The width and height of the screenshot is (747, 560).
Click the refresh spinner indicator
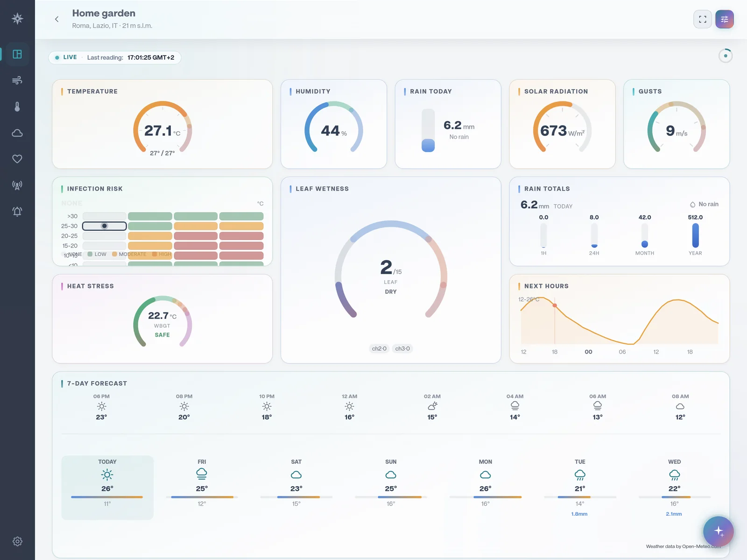click(x=726, y=56)
